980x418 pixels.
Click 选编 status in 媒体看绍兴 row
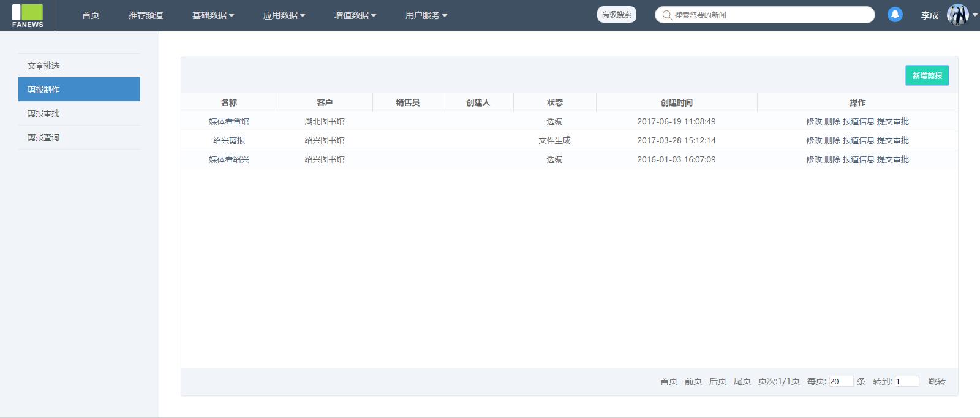(555, 159)
